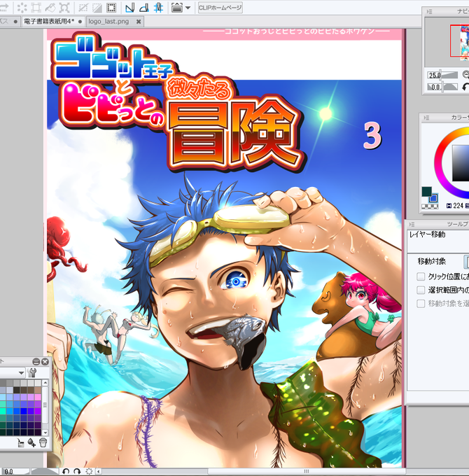Toggle show selection border icon
This screenshot has width=469, height=476.
click(x=111, y=8)
